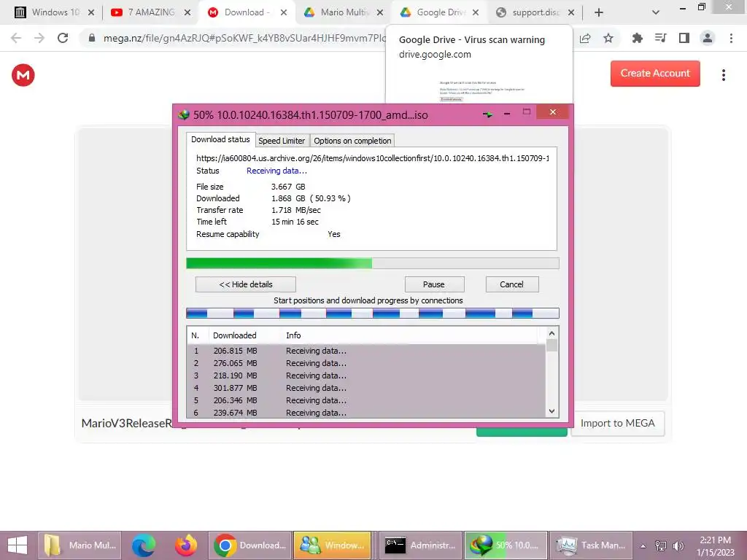Open Chrome tab search chevron
747x560 pixels.
(x=656, y=13)
